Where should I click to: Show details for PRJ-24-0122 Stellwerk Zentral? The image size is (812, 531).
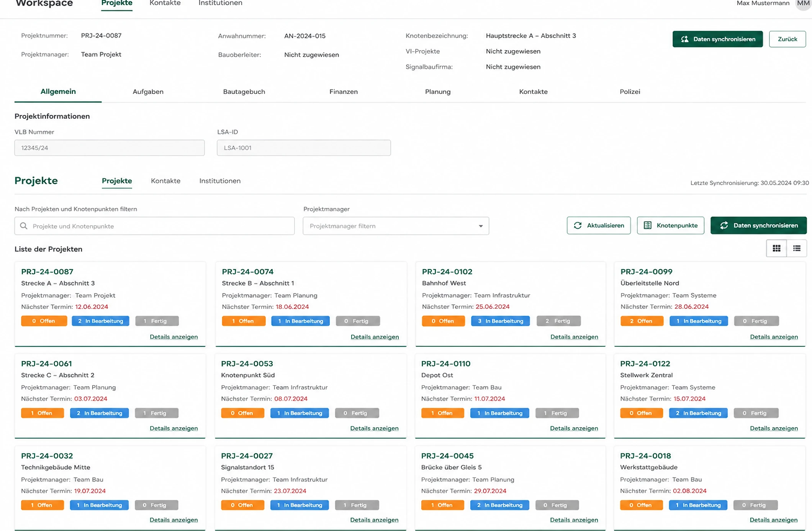click(x=774, y=428)
